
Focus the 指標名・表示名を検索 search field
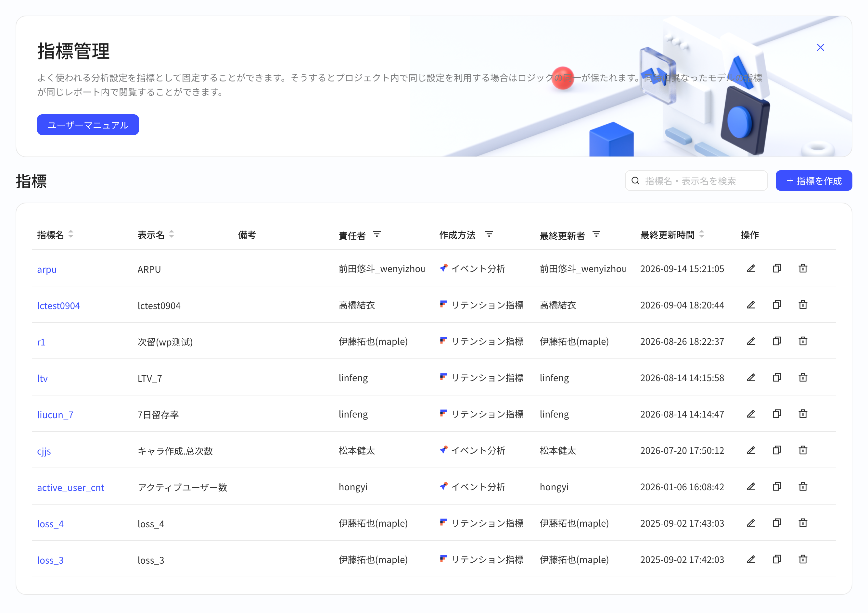696,181
